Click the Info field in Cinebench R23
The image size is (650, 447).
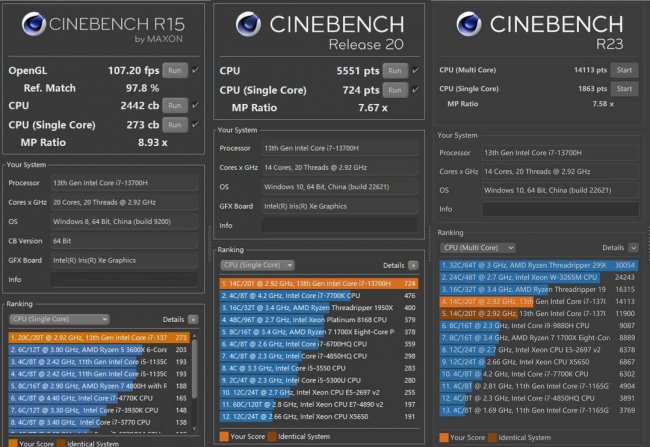(560, 209)
